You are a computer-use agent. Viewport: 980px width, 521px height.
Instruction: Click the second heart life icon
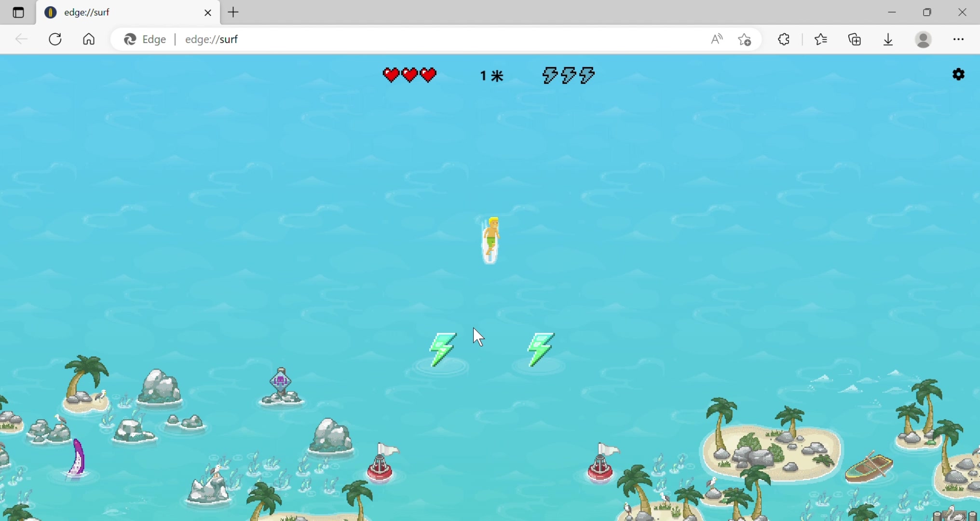(x=409, y=76)
